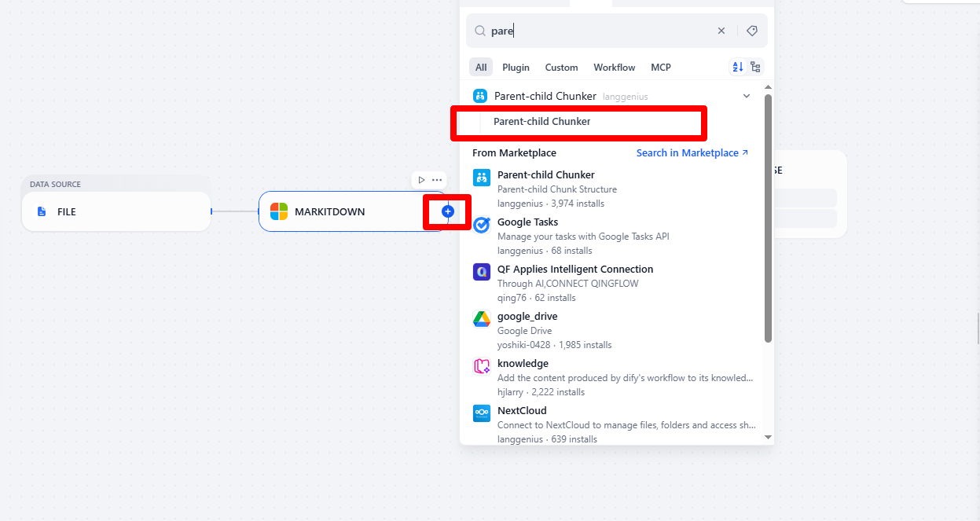Select the All filter tab

coord(481,68)
